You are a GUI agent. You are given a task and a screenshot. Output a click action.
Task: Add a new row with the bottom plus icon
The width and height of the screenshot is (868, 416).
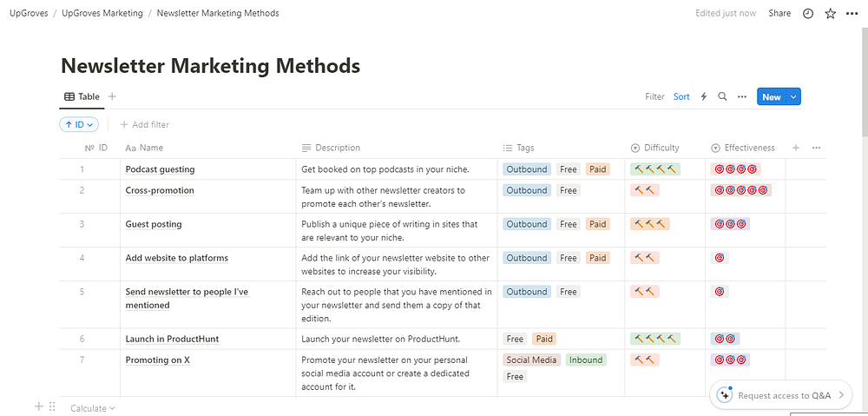pyautogui.click(x=38, y=406)
